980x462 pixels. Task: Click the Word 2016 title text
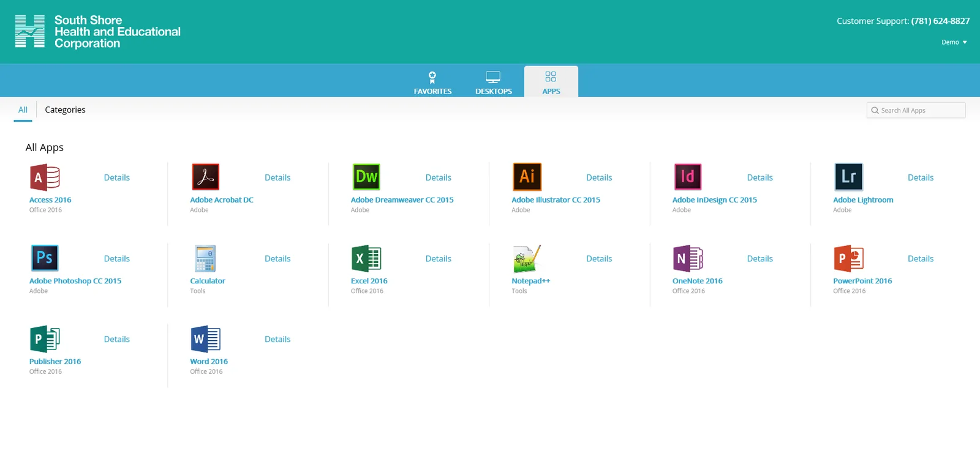[209, 362]
